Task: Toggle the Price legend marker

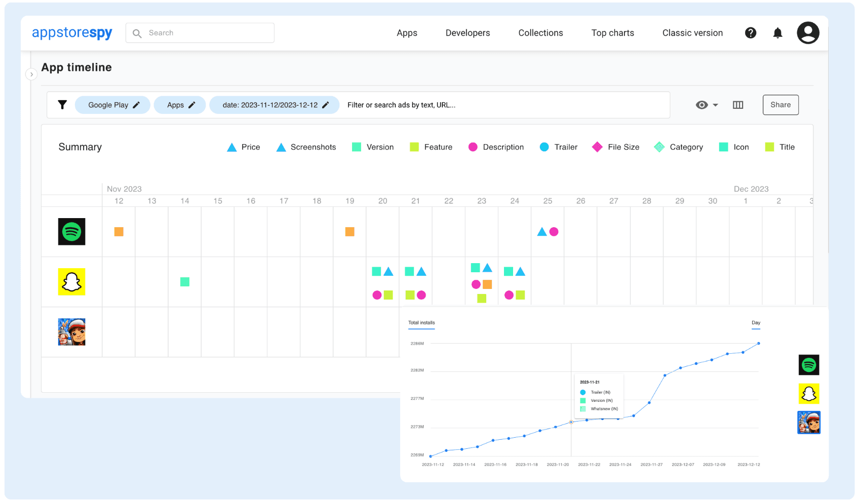Action: [232, 147]
